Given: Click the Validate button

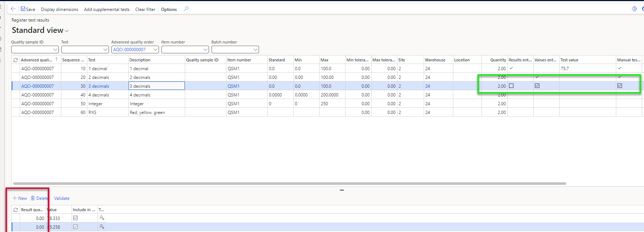Looking at the screenshot, I should (x=62, y=198).
